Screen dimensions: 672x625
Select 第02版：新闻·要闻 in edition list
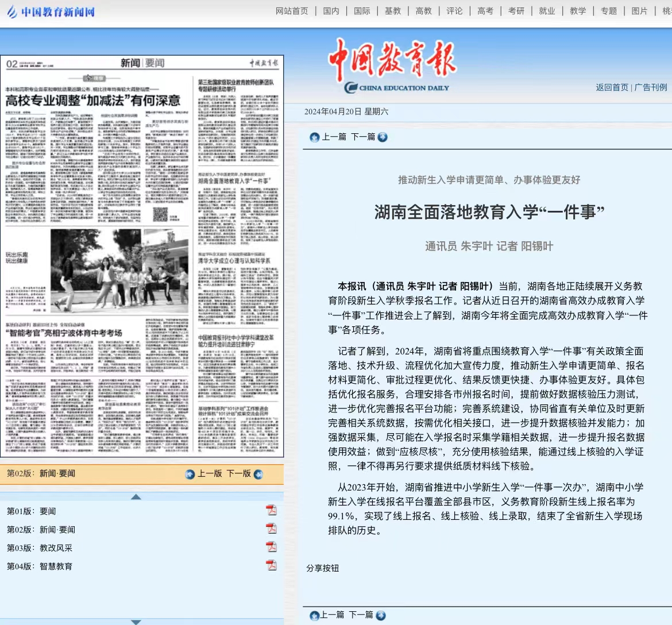(41, 530)
